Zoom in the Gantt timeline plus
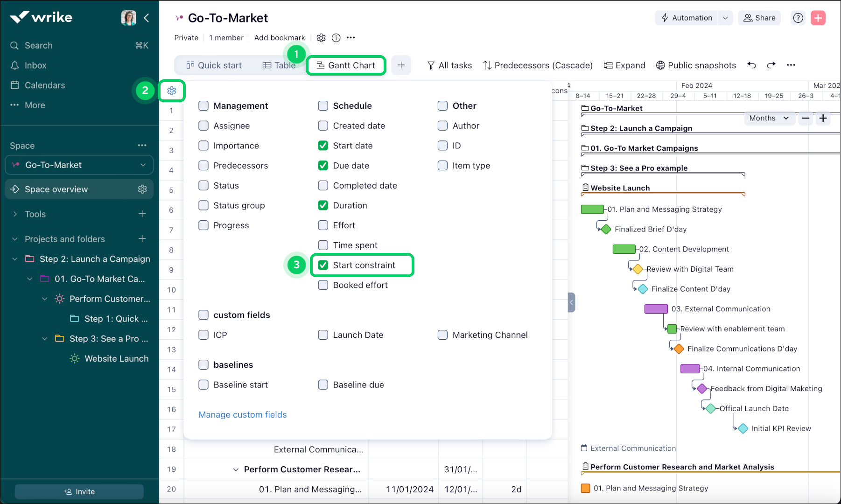Image resolution: width=841 pixels, height=504 pixels. click(x=823, y=119)
